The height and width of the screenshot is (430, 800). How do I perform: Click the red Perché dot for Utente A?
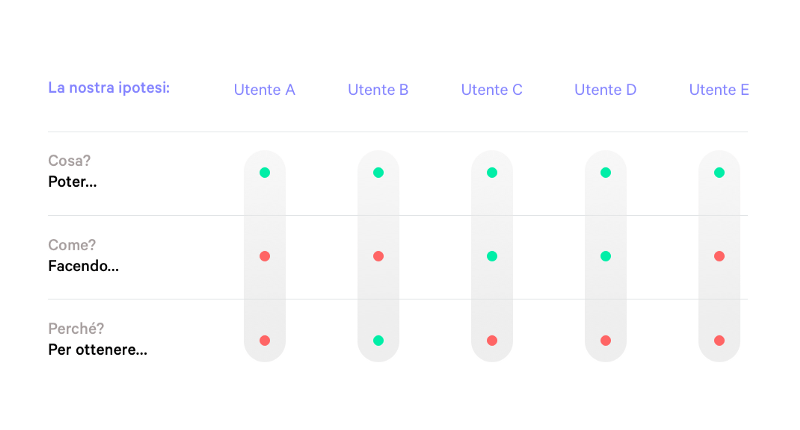tap(265, 341)
